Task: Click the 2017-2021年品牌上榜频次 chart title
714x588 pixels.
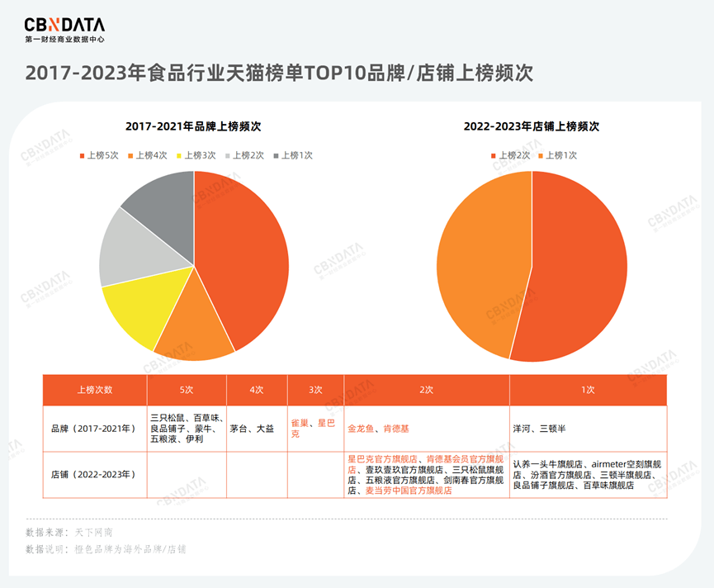Action: click(193, 126)
